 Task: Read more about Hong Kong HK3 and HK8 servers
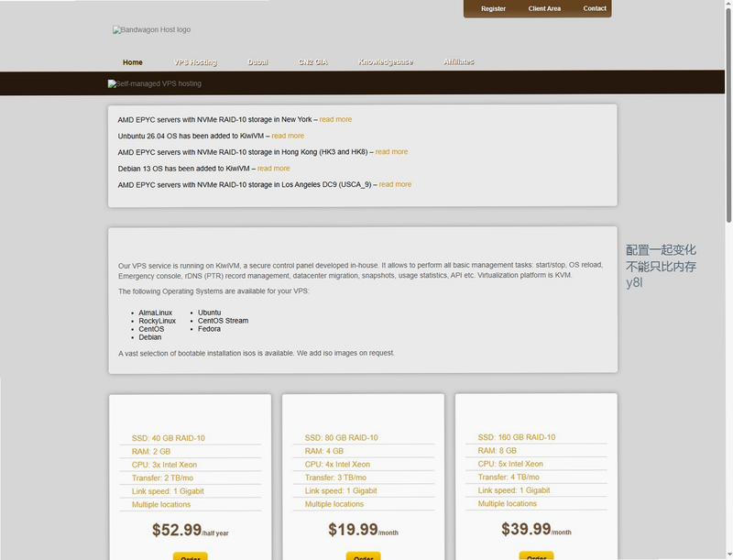coord(391,152)
